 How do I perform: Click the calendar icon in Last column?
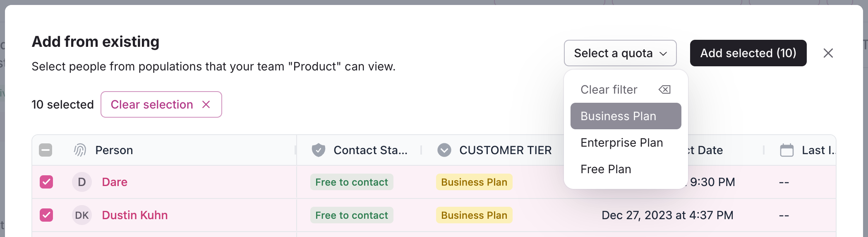(x=786, y=150)
